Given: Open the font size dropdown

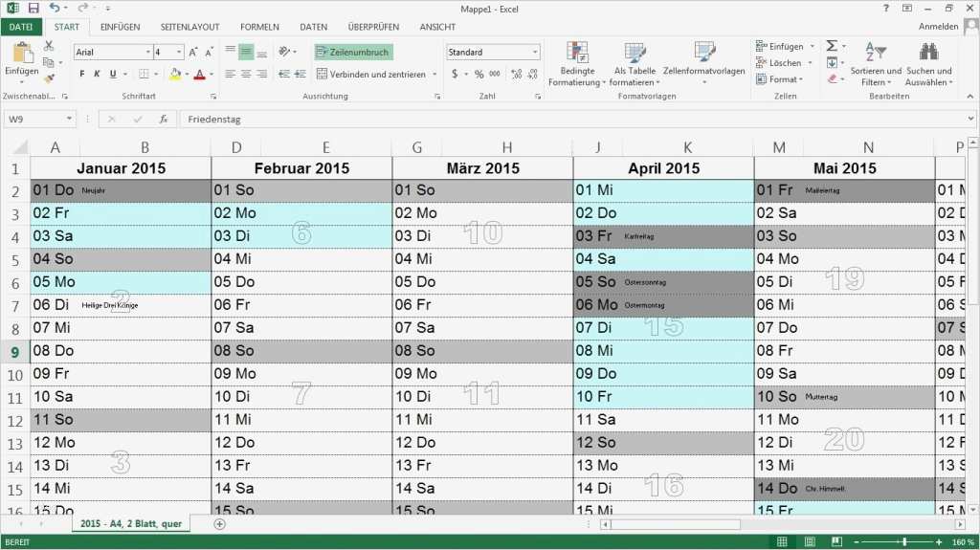Looking at the screenshot, I should coord(179,52).
